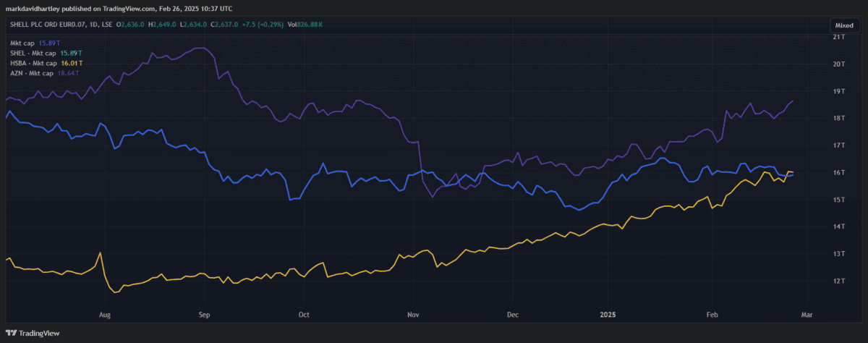Click the first Mkt cap legend entry

21,43
